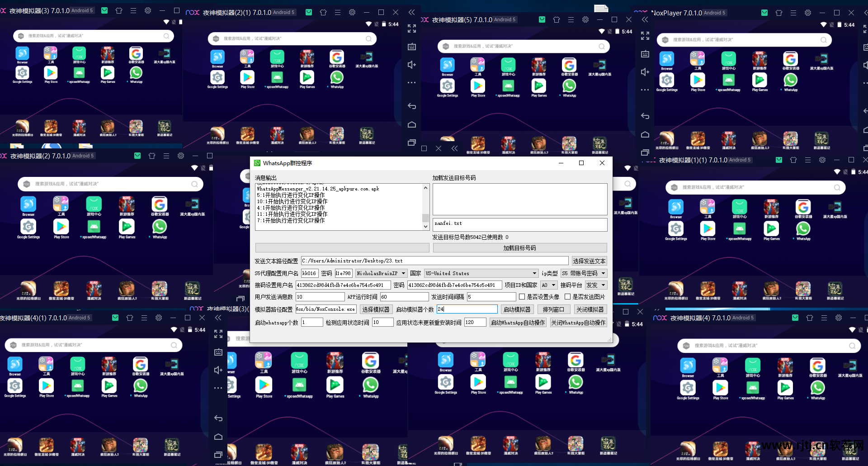Click Android back arrow in 夜神模拟器(2)(1) sidebar

coord(411,106)
